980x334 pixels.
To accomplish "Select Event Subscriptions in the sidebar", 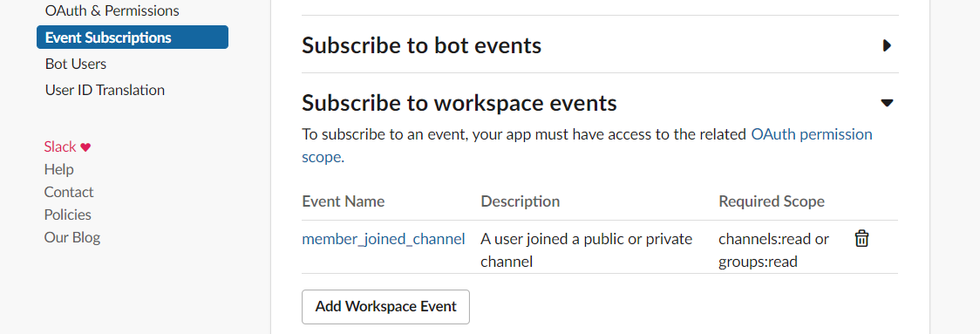I will 133,37.
